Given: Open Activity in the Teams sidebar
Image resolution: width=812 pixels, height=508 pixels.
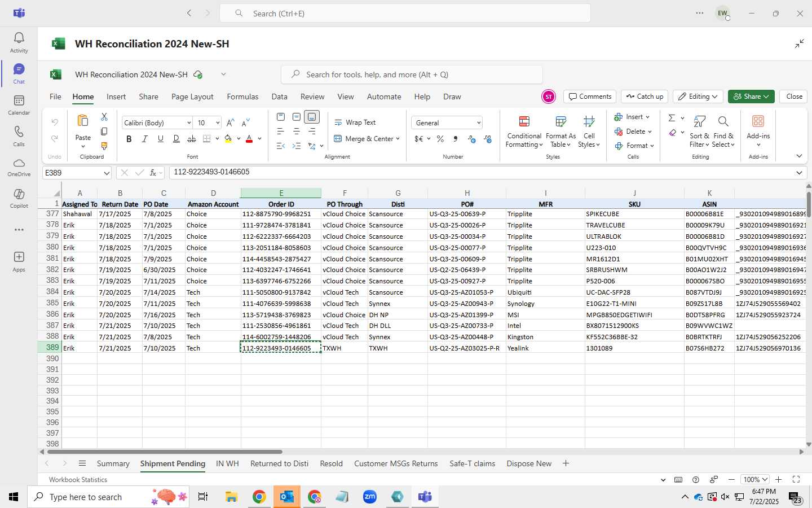Looking at the screenshot, I should click(x=19, y=42).
